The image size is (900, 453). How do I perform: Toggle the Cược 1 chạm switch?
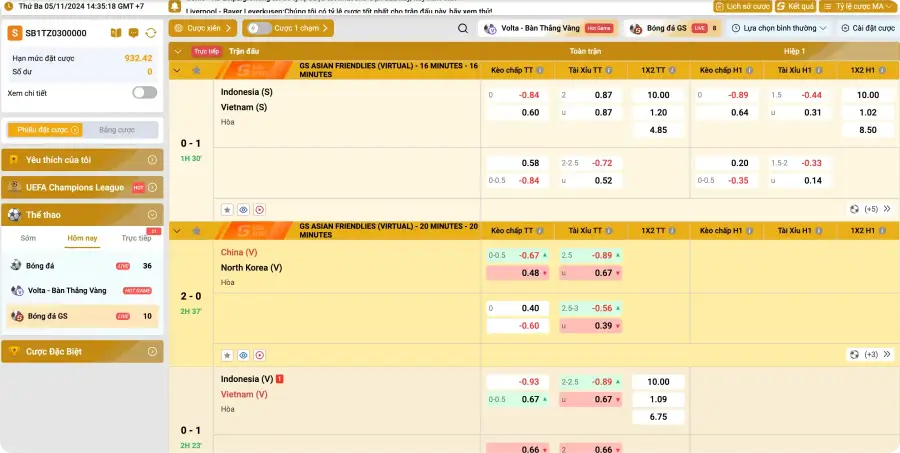click(260, 28)
